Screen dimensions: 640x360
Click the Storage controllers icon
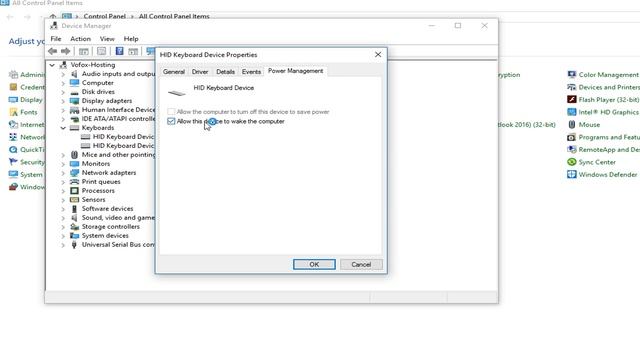tap(74, 227)
